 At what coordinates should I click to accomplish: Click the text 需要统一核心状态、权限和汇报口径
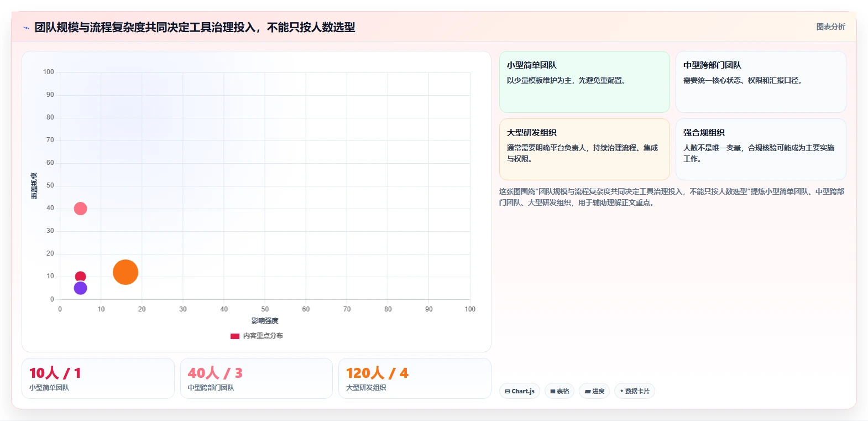742,80
